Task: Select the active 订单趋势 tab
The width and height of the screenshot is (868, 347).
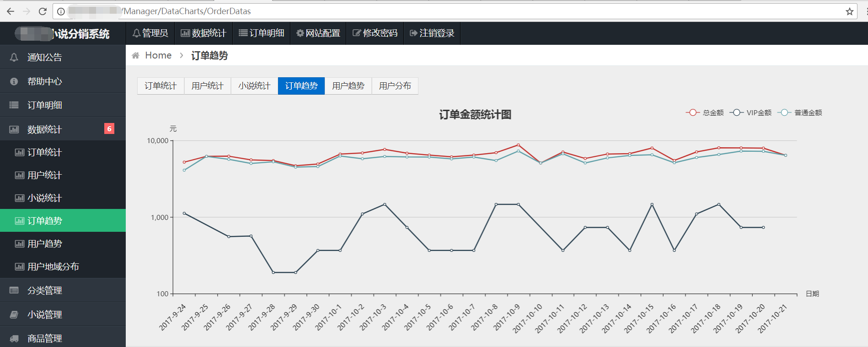Action: [301, 86]
